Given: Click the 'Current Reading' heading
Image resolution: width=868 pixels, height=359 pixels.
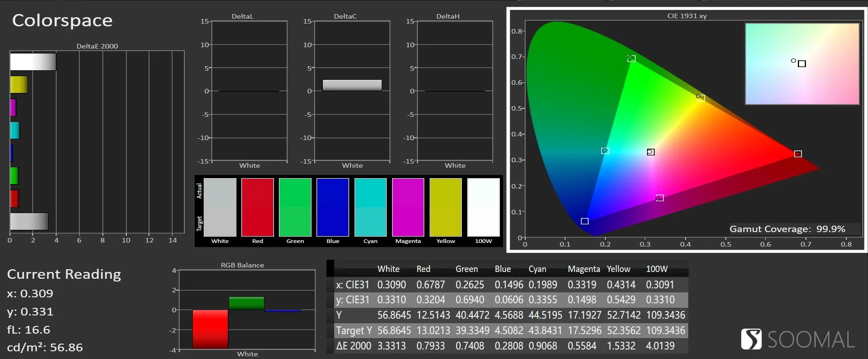Looking at the screenshot, I should click(x=64, y=274).
